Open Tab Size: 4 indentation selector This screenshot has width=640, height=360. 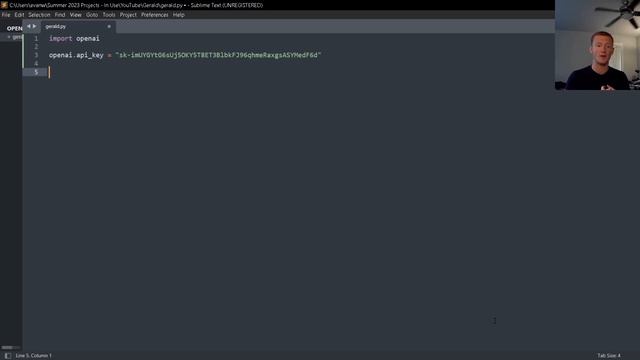tap(609, 356)
